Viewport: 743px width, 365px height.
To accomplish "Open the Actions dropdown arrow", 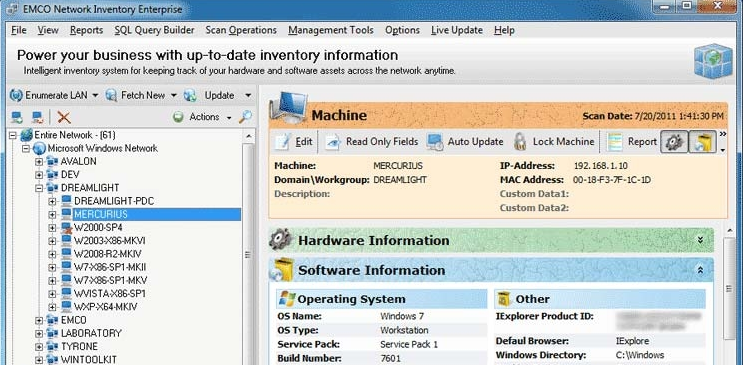I will tap(229, 118).
